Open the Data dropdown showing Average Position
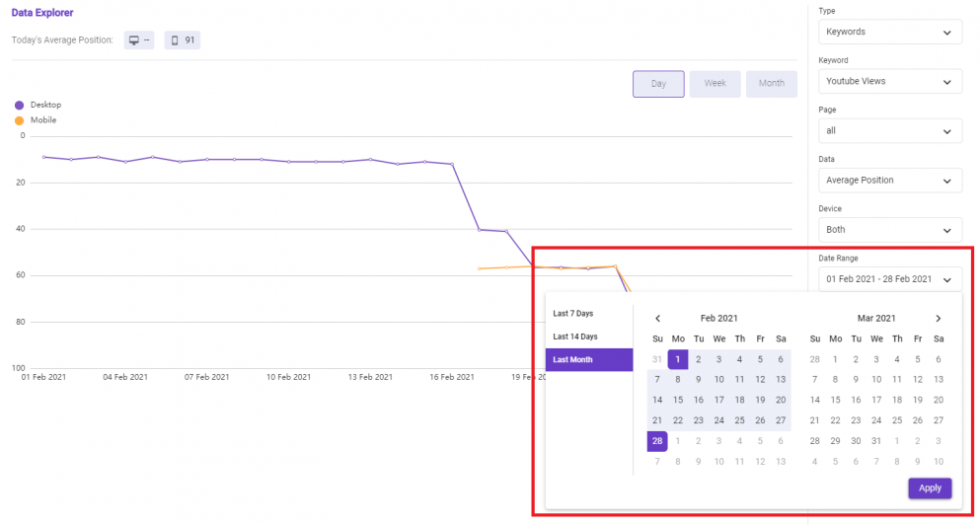The width and height of the screenshot is (980, 525). (x=890, y=180)
